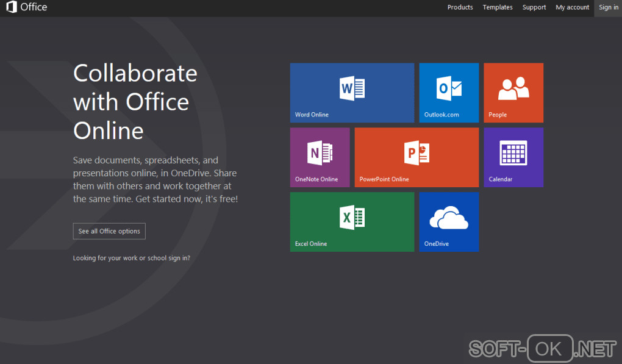Click the Office logo in the header
This screenshot has width=622, height=364.
tap(27, 7)
